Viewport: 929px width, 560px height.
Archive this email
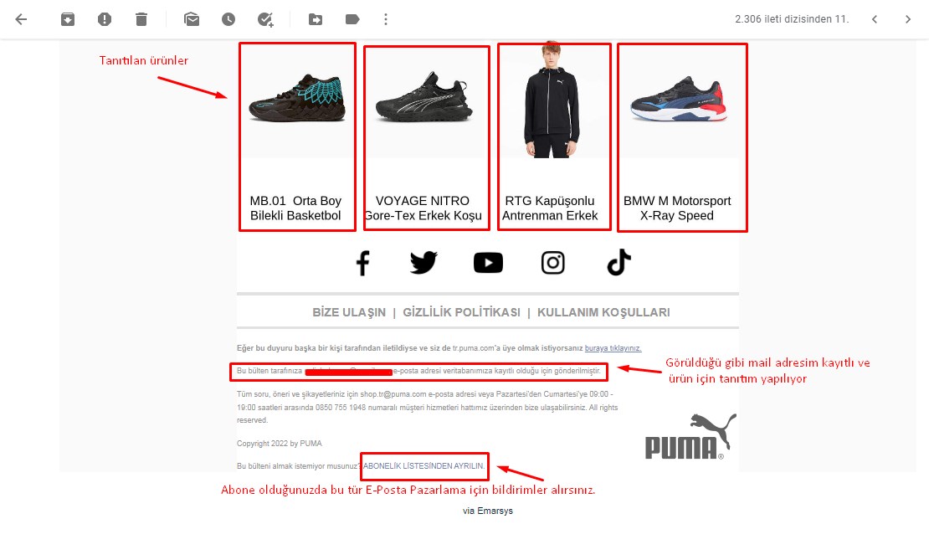(x=68, y=19)
